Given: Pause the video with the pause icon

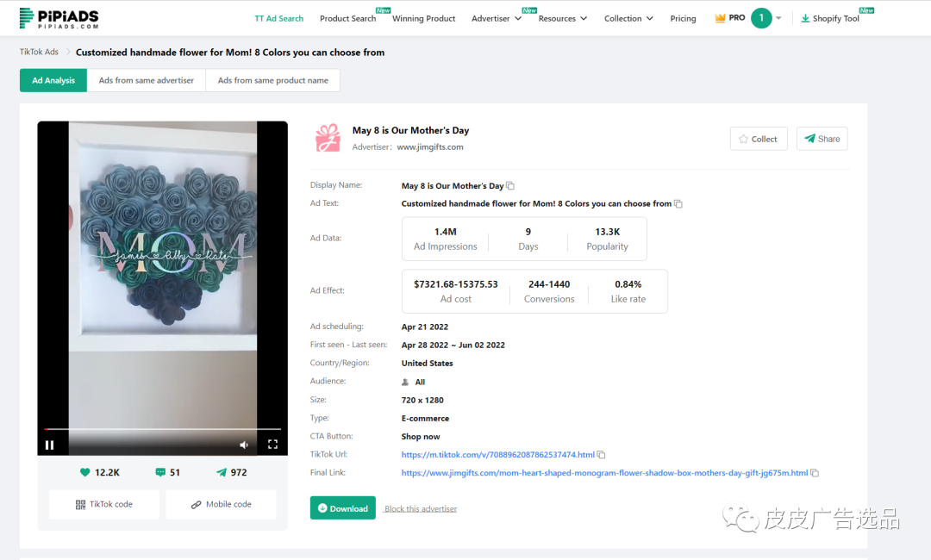Looking at the screenshot, I should click(x=49, y=445).
